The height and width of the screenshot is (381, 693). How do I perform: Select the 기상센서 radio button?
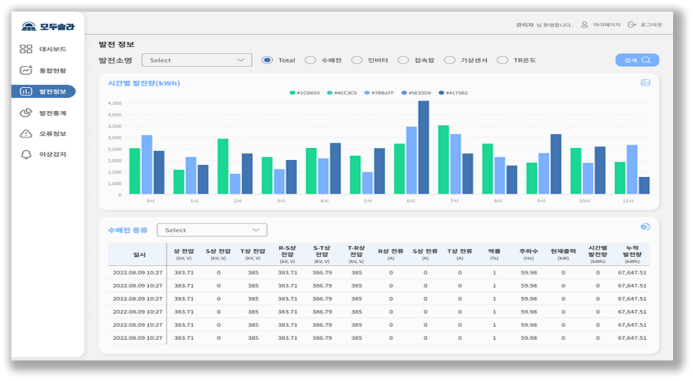tap(449, 60)
